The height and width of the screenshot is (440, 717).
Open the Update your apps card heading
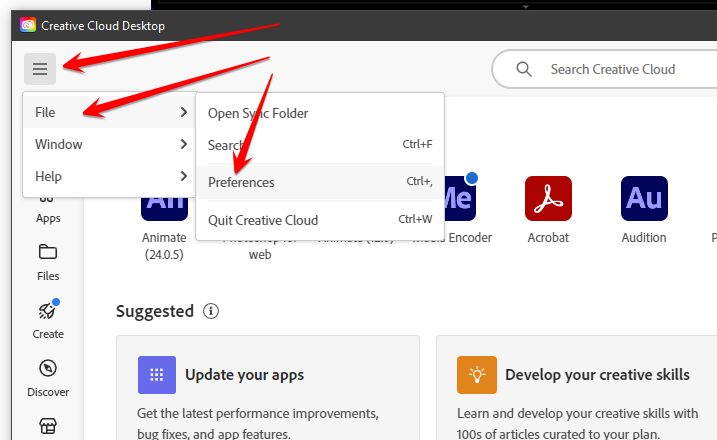coord(245,375)
